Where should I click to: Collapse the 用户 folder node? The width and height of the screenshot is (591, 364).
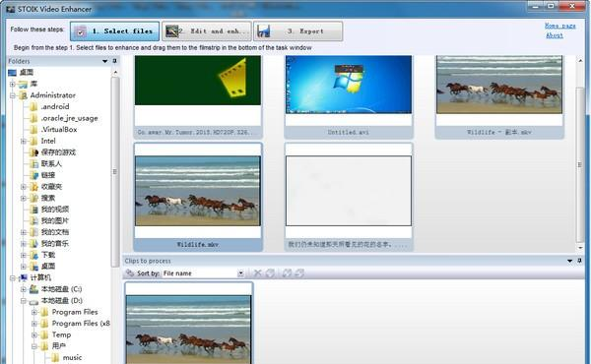pos(34,346)
